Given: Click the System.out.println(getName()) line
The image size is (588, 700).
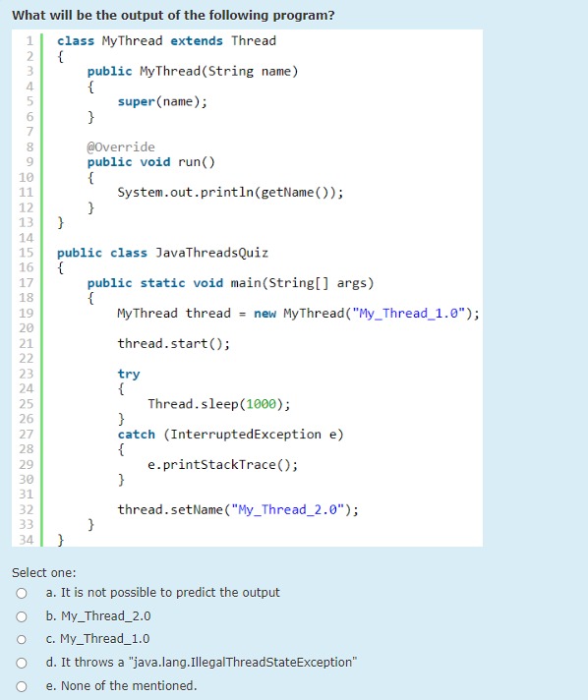Looking at the screenshot, I should (x=230, y=193).
